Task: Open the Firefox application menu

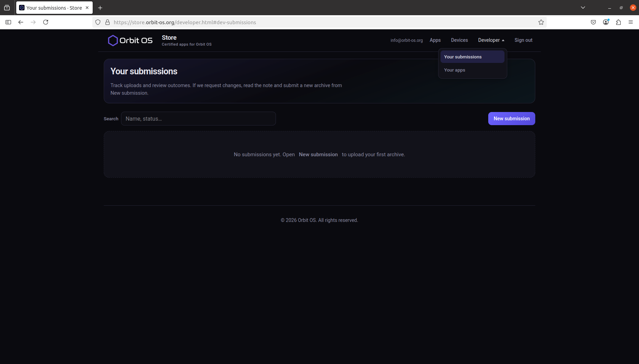Action: pyautogui.click(x=630, y=22)
